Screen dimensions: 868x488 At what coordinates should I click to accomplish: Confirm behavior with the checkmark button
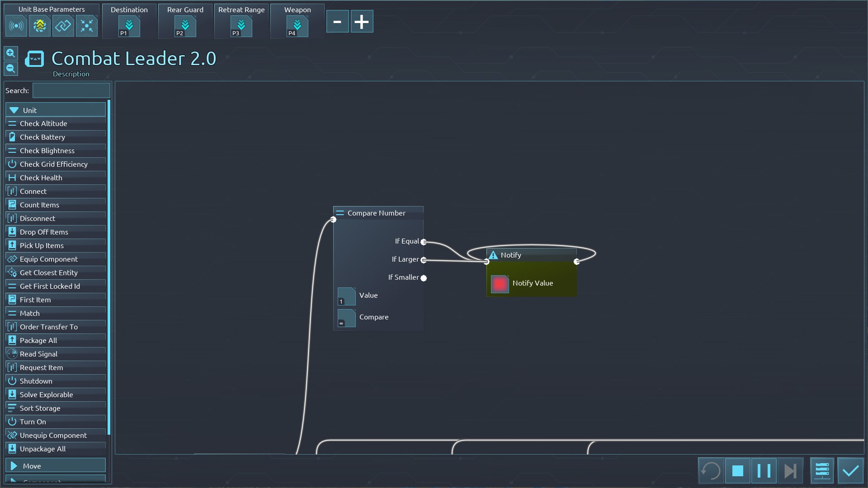point(850,471)
